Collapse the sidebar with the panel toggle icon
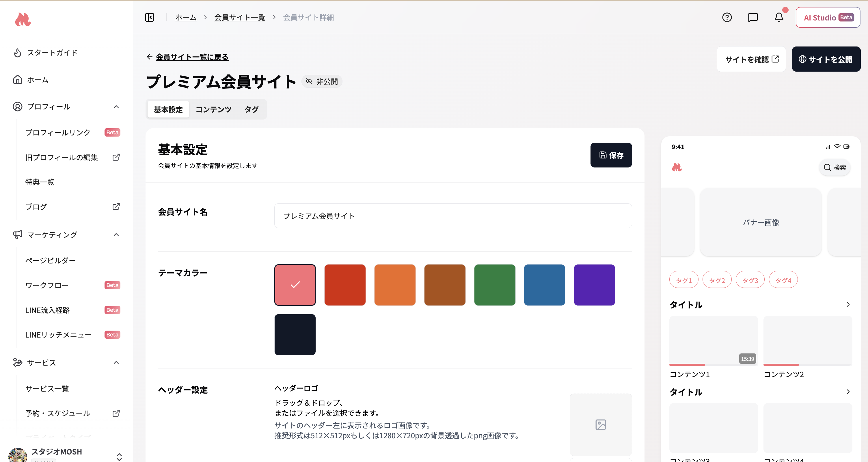This screenshot has height=462, width=868. 150,17
